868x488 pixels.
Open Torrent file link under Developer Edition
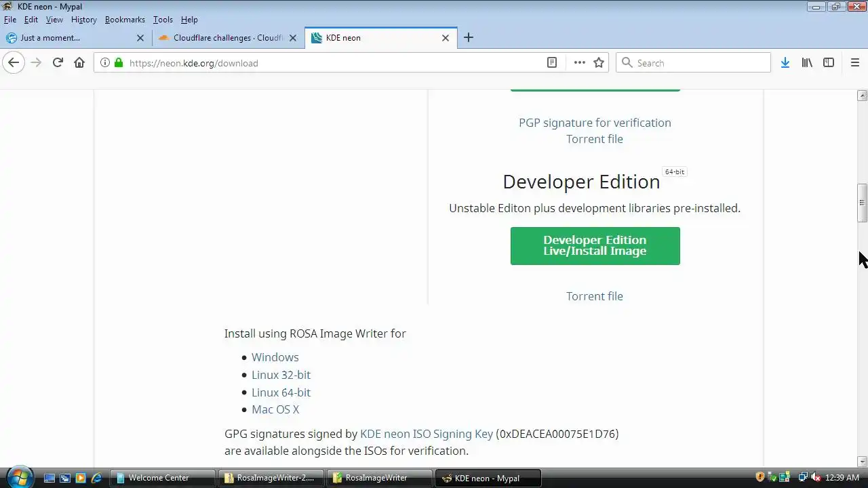tap(595, 296)
